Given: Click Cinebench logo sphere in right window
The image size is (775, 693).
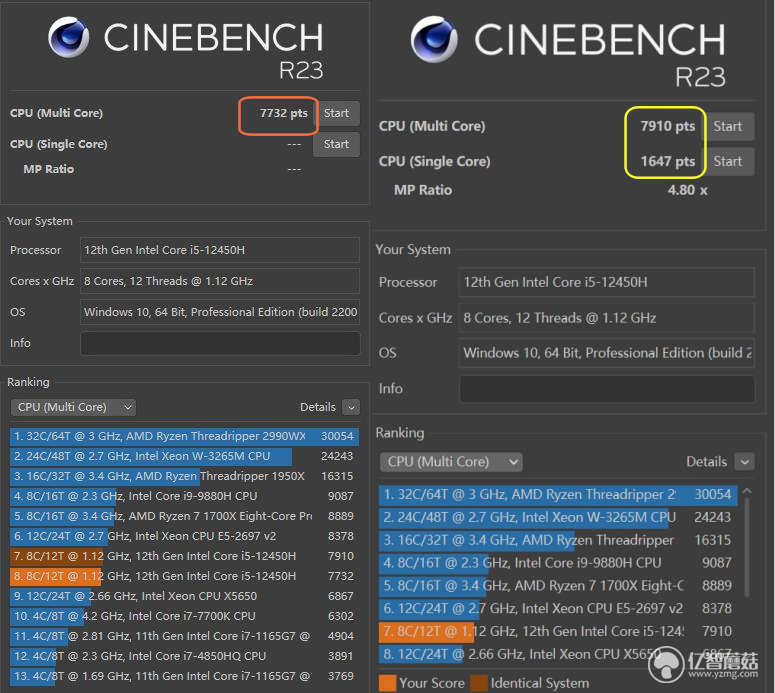Looking at the screenshot, I should (434, 40).
